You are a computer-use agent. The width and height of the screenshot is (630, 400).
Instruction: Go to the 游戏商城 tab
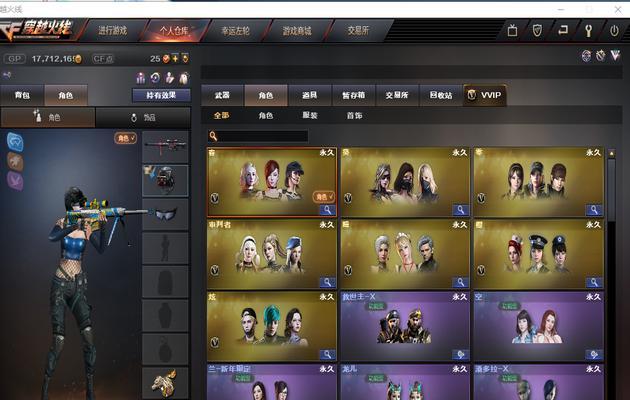[297, 30]
